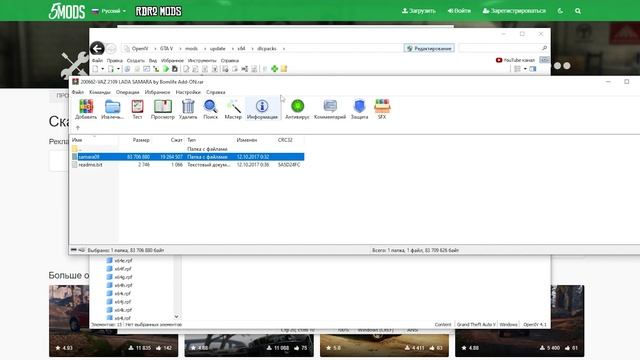640x360 pixels.
Task: Show archive Информация (Info)
Action: pyautogui.click(x=262, y=109)
